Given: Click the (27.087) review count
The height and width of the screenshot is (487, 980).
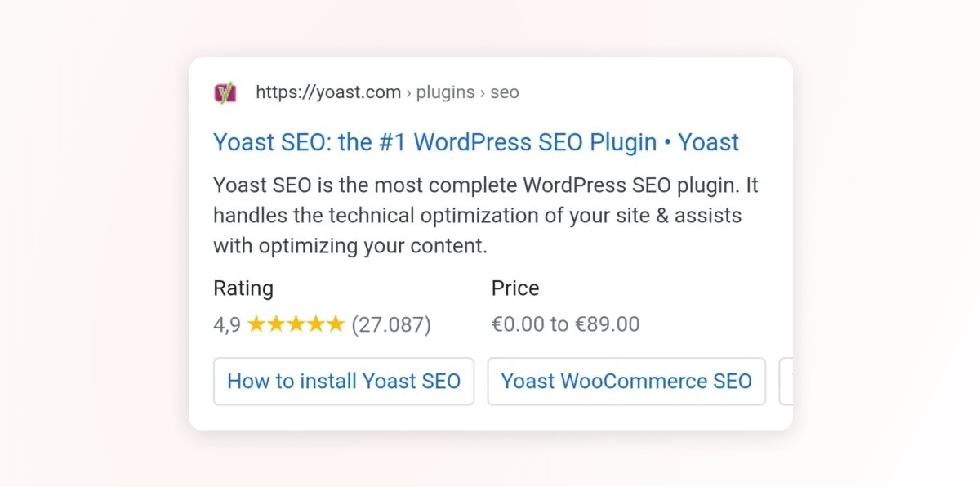Looking at the screenshot, I should (391, 325).
